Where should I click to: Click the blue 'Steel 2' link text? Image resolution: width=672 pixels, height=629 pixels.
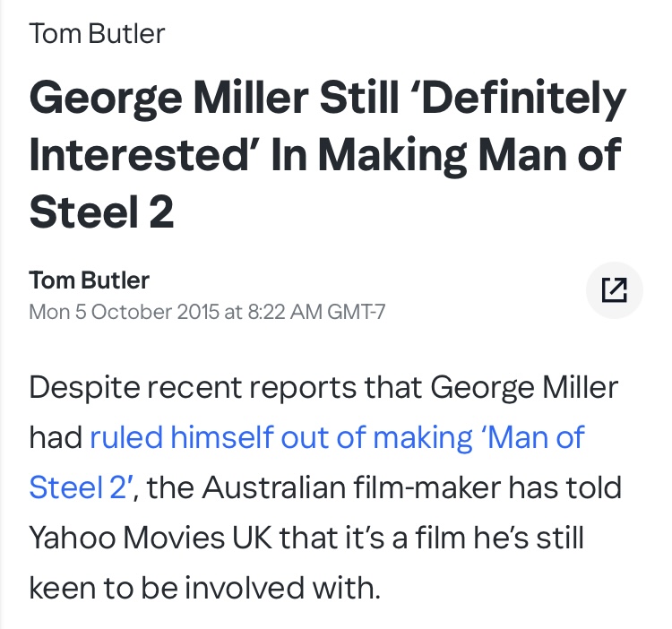tap(78, 487)
